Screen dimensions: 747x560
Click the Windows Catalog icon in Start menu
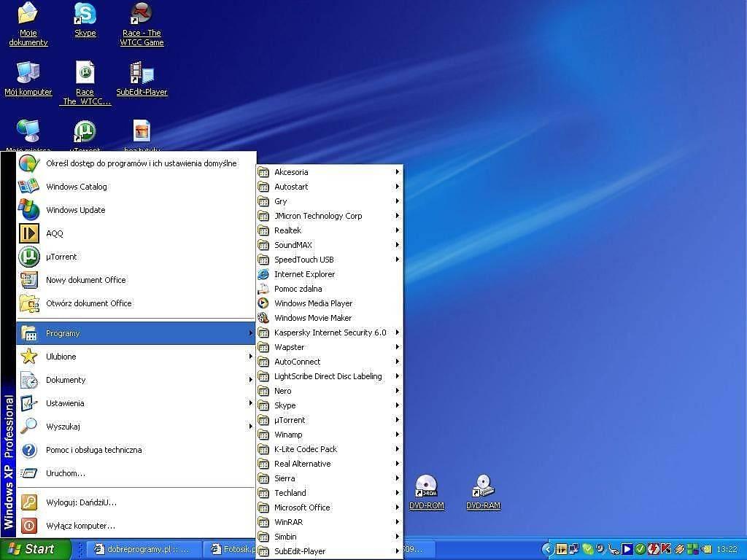tap(29, 187)
